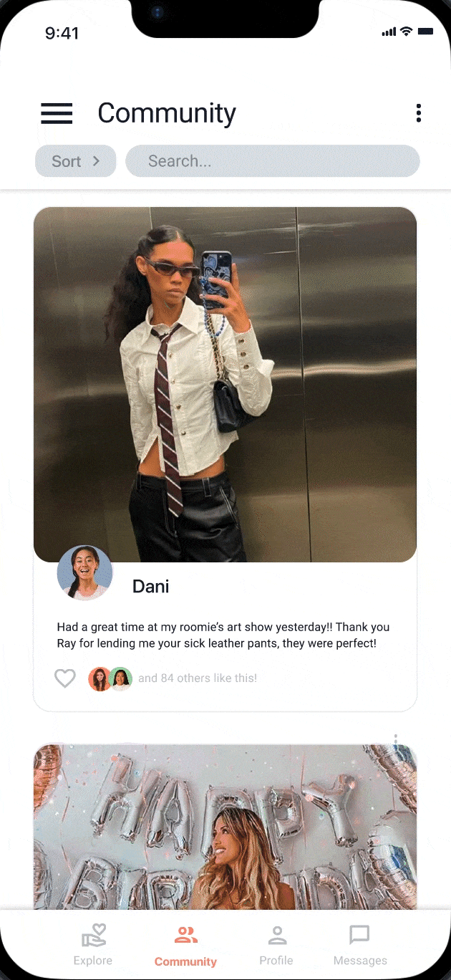Focus the Search field
The width and height of the screenshot is (451, 980).
tap(273, 161)
